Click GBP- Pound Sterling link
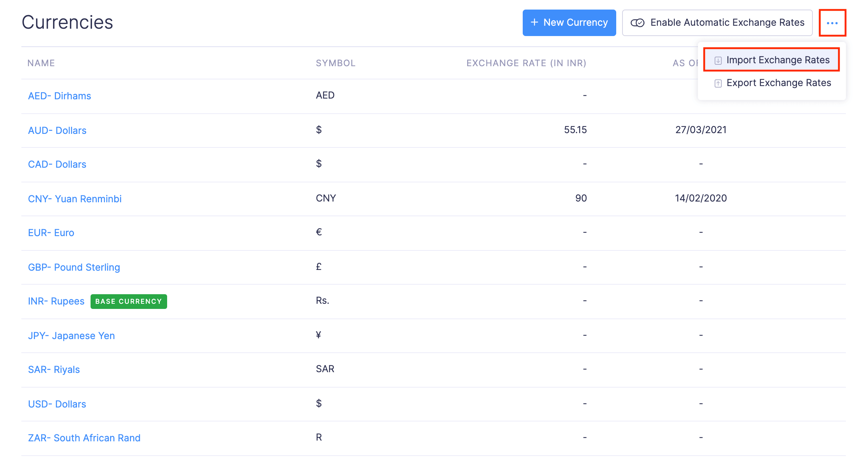The height and width of the screenshot is (470, 868). click(74, 267)
